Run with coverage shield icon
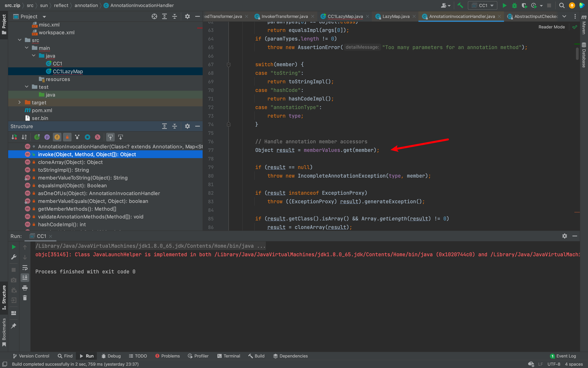The width and height of the screenshot is (588, 368). (524, 5)
